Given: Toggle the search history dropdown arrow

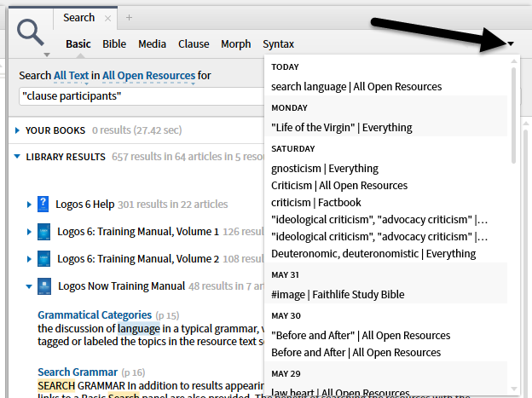Looking at the screenshot, I should (511, 43).
